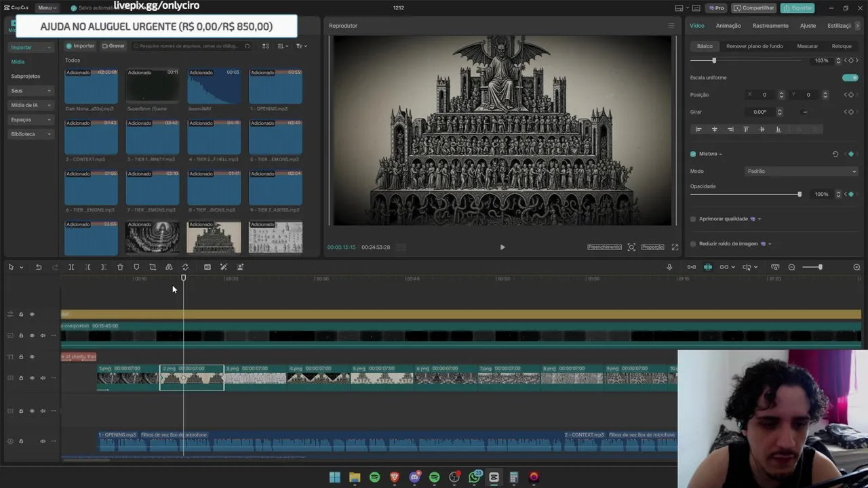Click the Importar media button
868x488 pixels.
tap(80, 46)
